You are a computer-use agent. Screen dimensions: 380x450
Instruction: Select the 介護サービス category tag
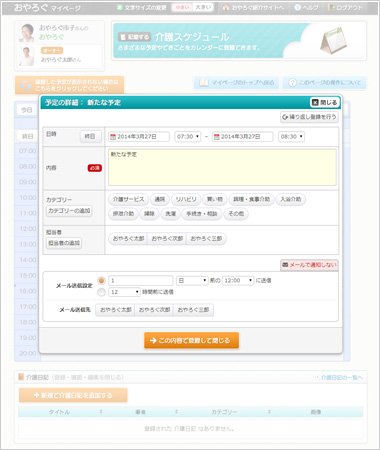coord(128,199)
